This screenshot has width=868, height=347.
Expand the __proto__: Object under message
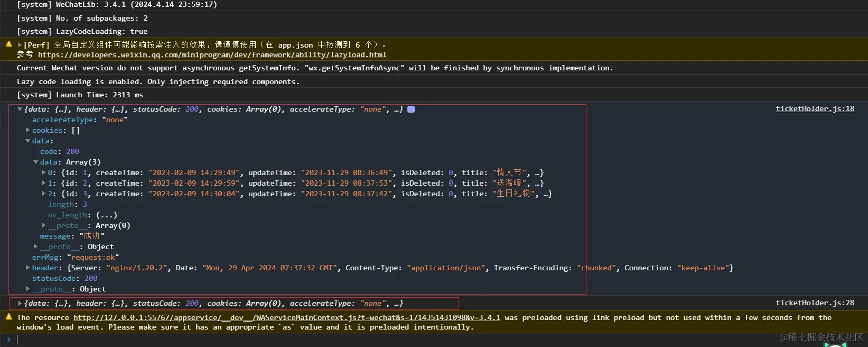36,246
